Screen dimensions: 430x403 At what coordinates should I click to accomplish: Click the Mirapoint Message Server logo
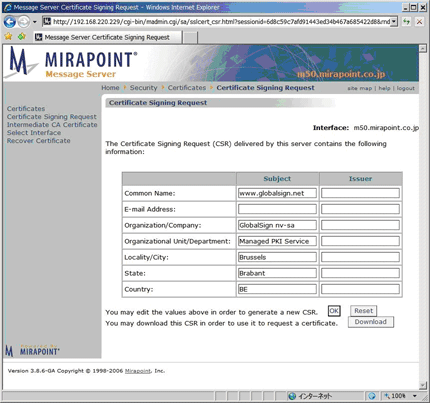pyautogui.click(x=72, y=63)
